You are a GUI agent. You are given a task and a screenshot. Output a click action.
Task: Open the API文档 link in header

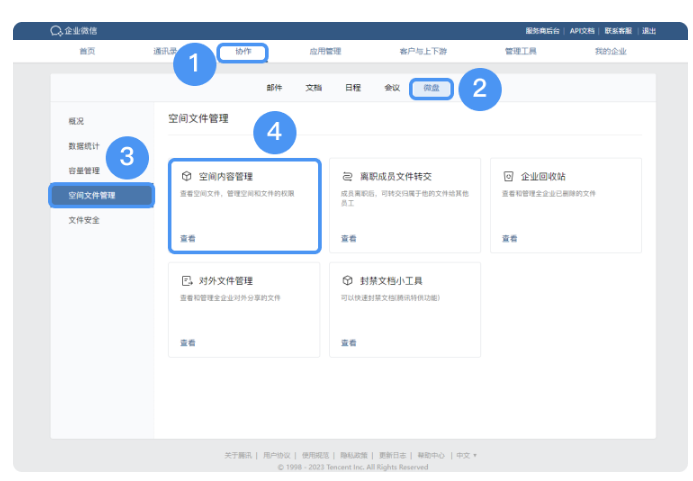click(x=582, y=31)
